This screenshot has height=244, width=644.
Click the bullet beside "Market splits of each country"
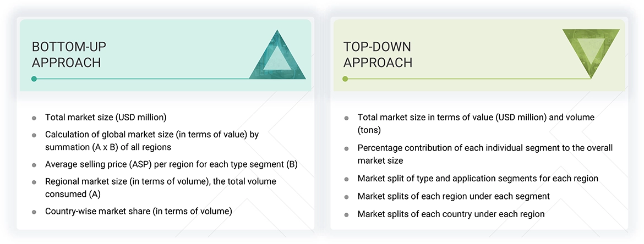pos(346,214)
